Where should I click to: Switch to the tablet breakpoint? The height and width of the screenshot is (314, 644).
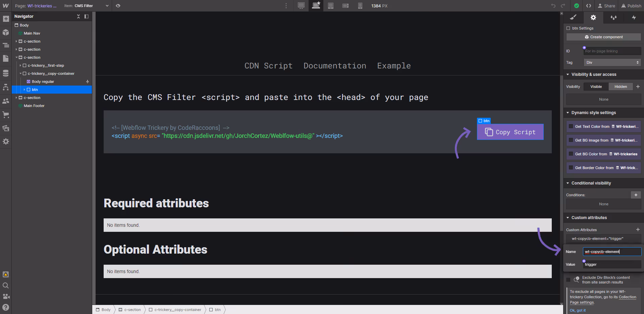(331, 6)
